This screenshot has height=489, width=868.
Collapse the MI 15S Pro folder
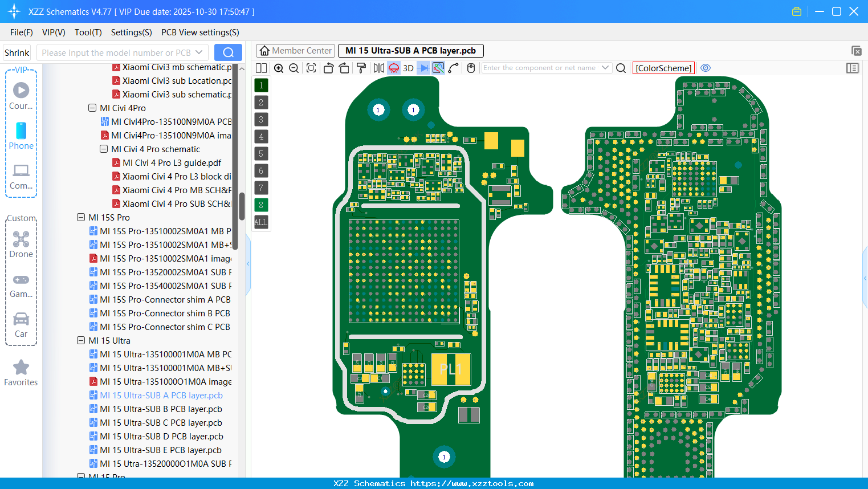pyautogui.click(x=81, y=217)
